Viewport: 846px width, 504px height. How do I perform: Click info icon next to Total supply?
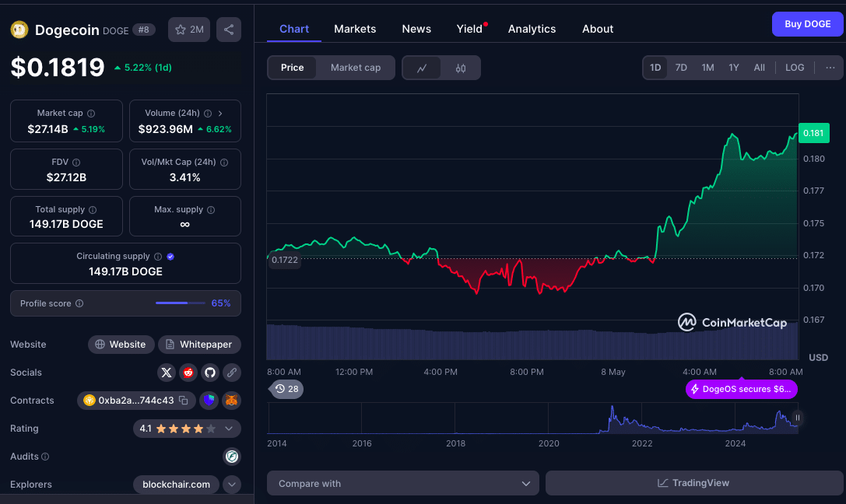pyautogui.click(x=93, y=210)
